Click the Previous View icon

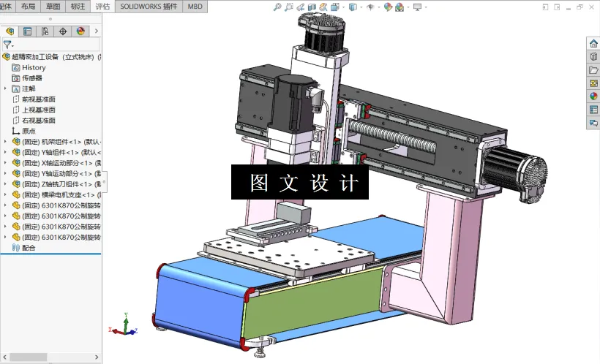(301, 7)
